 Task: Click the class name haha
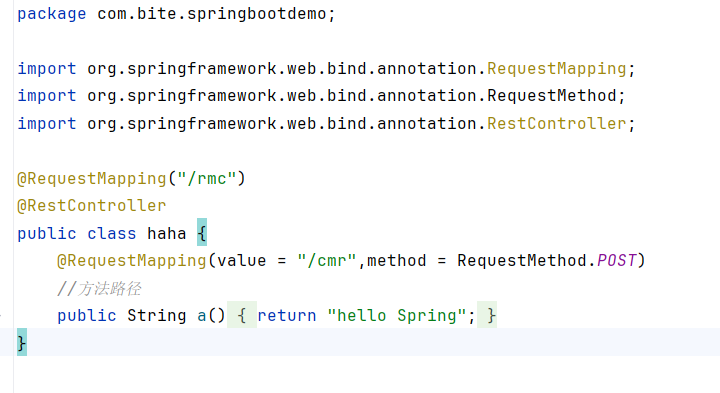pos(167,234)
